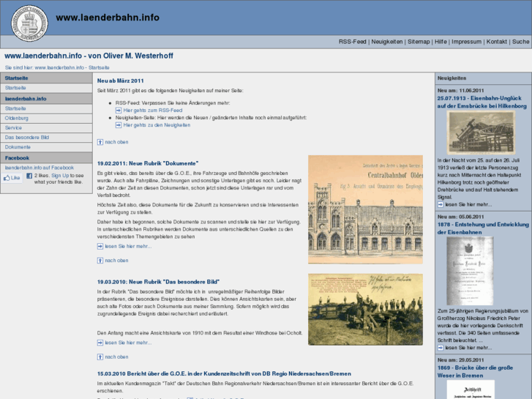Screen dimensions: 532x399
Task: Open news '1878 - Entstehung und Entwicklung der Eisenbahnen'
Action: tap(483, 228)
